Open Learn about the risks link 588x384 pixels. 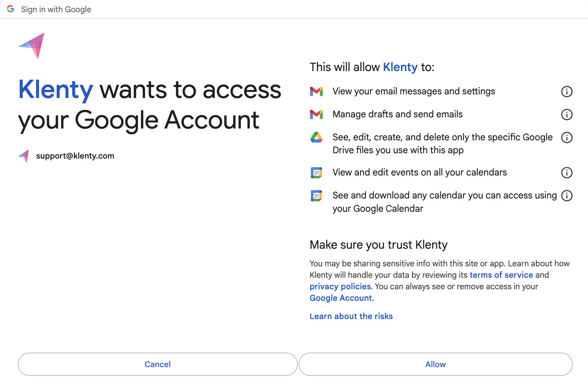click(x=351, y=316)
